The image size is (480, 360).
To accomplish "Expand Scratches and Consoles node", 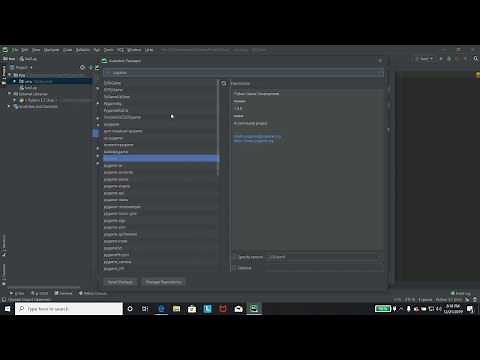I will (x=10, y=107).
